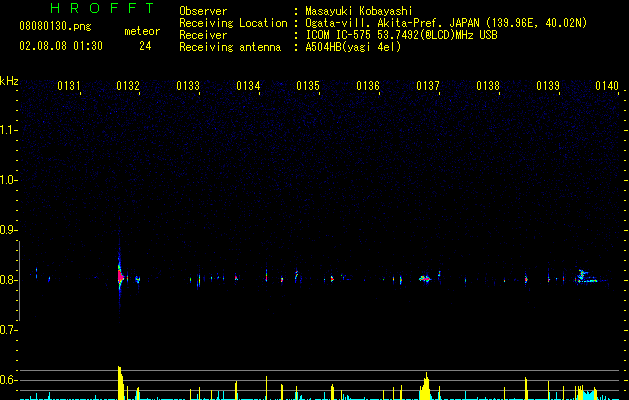The width and height of the screenshot is (629, 400).
Task: Click the bright pink meteor echo at 0132
Action: pos(120,276)
